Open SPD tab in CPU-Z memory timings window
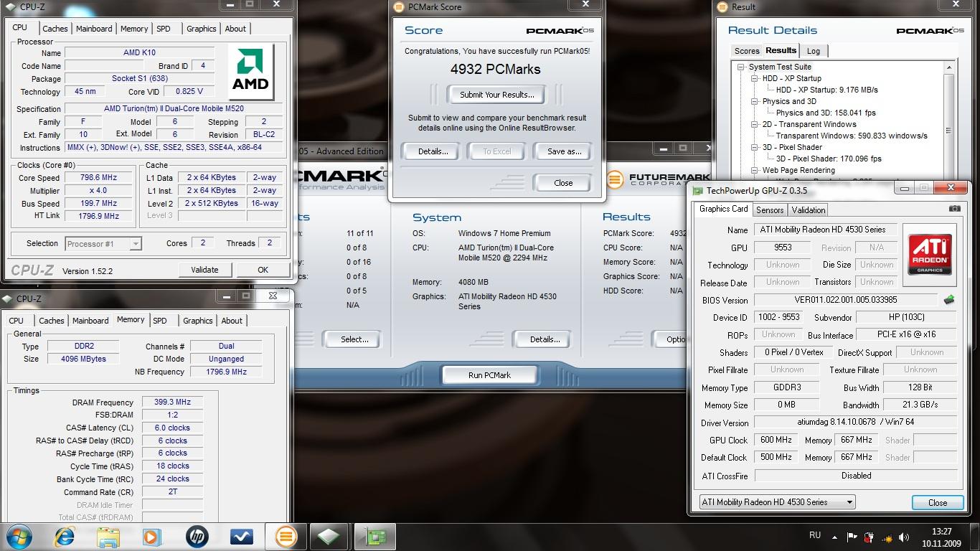 [x=160, y=321]
